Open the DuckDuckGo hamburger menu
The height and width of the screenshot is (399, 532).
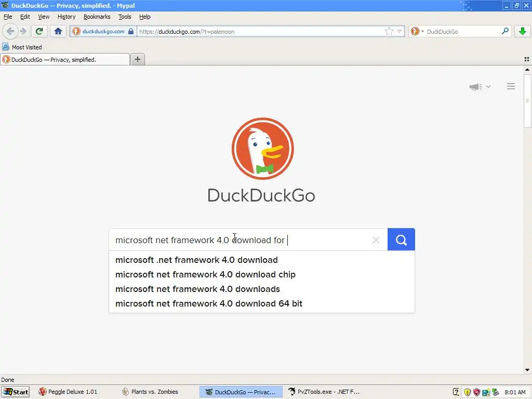pos(511,87)
